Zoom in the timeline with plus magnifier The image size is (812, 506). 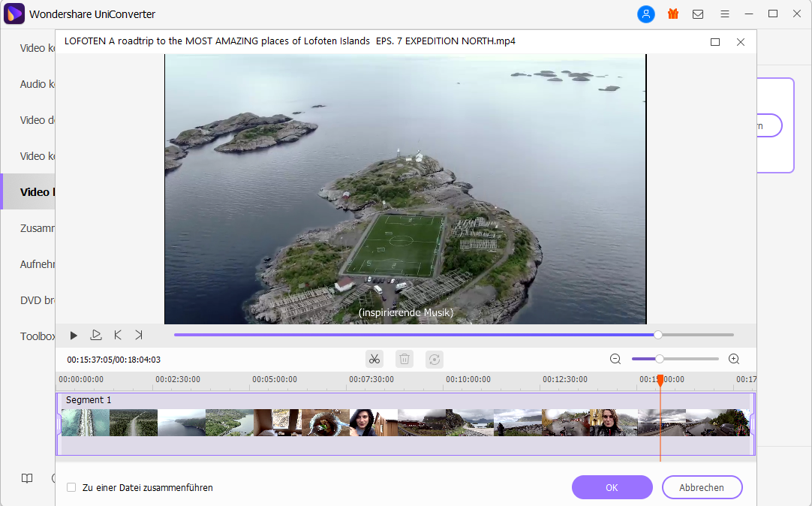(734, 359)
